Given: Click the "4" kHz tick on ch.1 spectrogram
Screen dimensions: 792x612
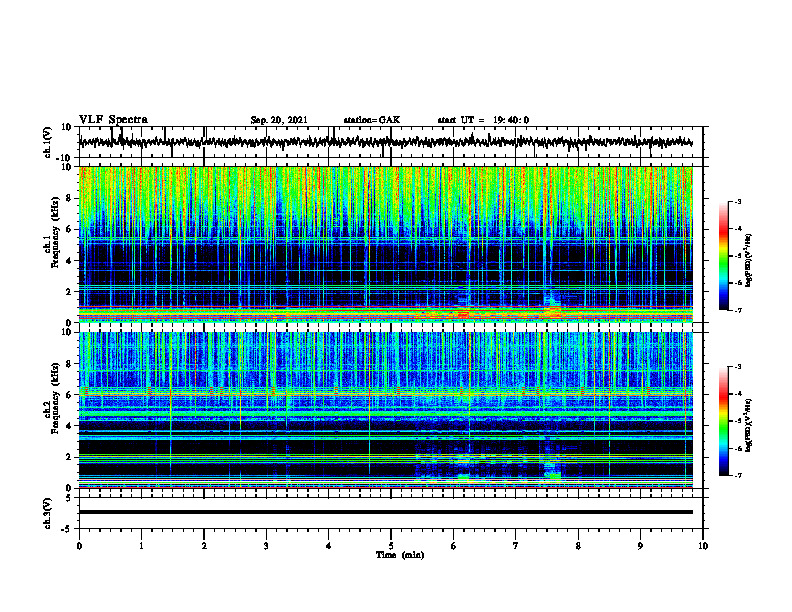Looking at the screenshot, I should tap(69, 261).
